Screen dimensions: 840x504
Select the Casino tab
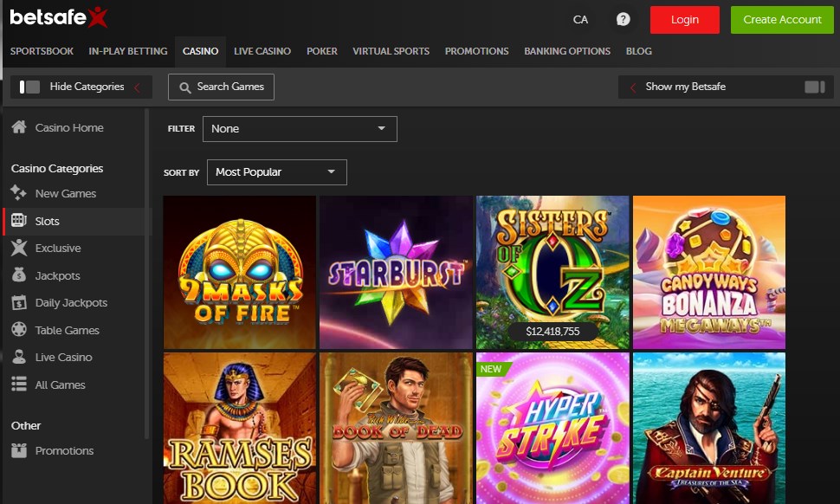pos(200,51)
